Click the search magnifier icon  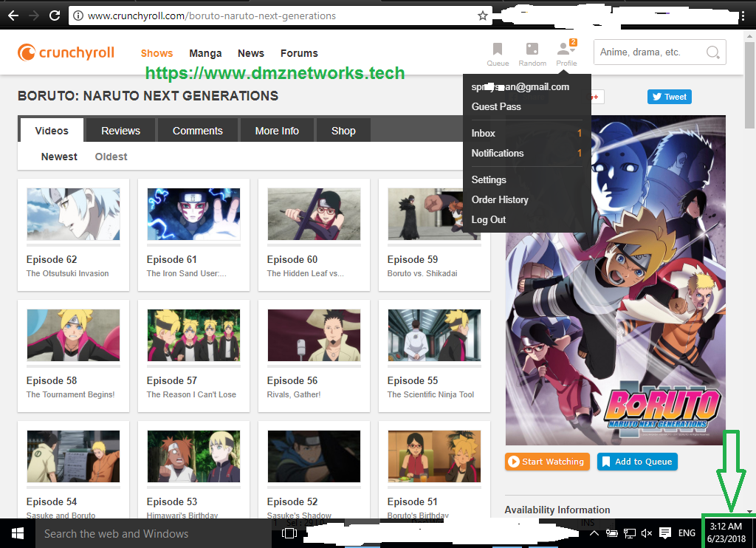pos(712,52)
